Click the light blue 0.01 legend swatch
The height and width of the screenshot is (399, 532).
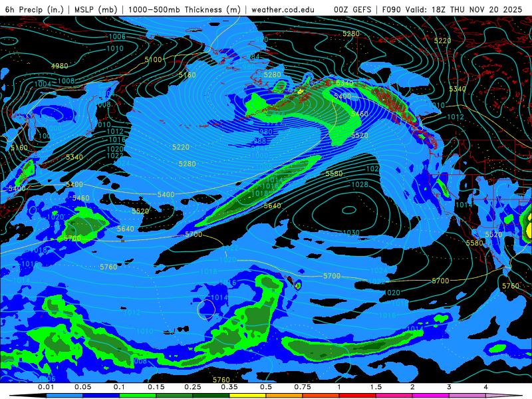pyautogui.click(x=65, y=396)
